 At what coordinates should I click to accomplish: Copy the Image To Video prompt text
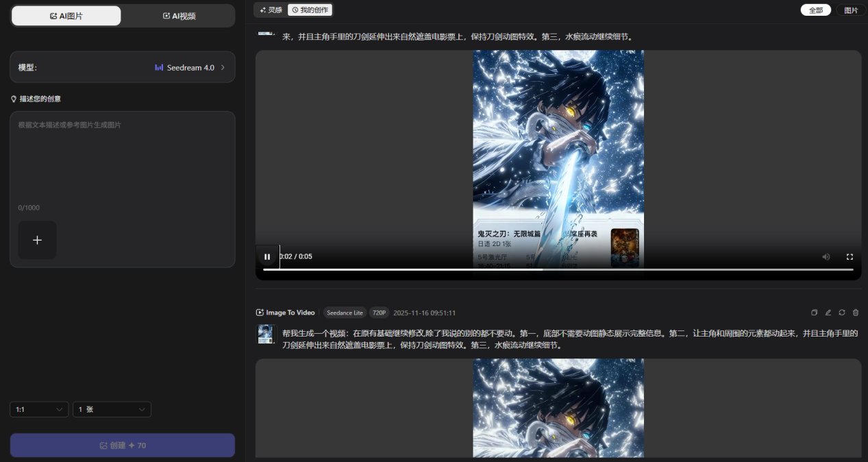click(814, 313)
